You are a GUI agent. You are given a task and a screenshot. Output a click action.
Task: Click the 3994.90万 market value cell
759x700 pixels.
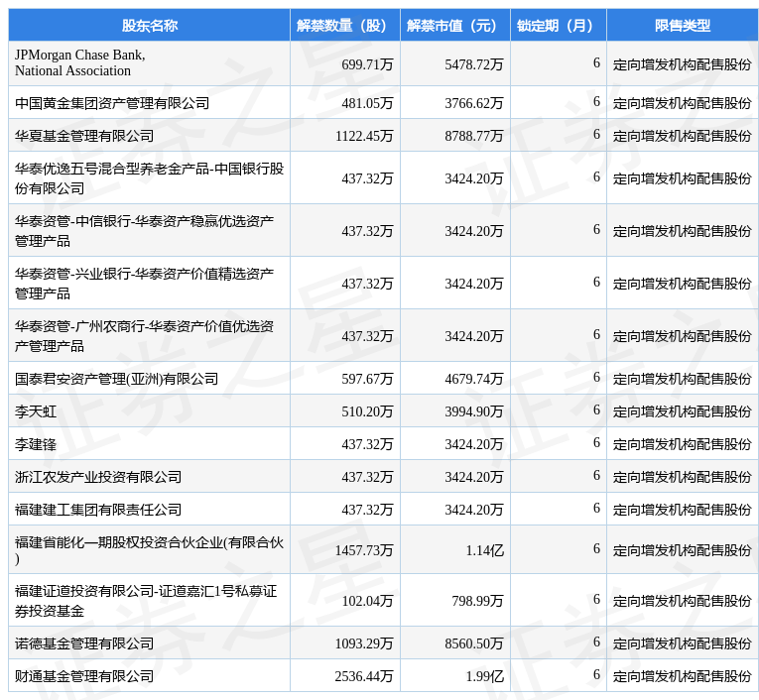473,411
